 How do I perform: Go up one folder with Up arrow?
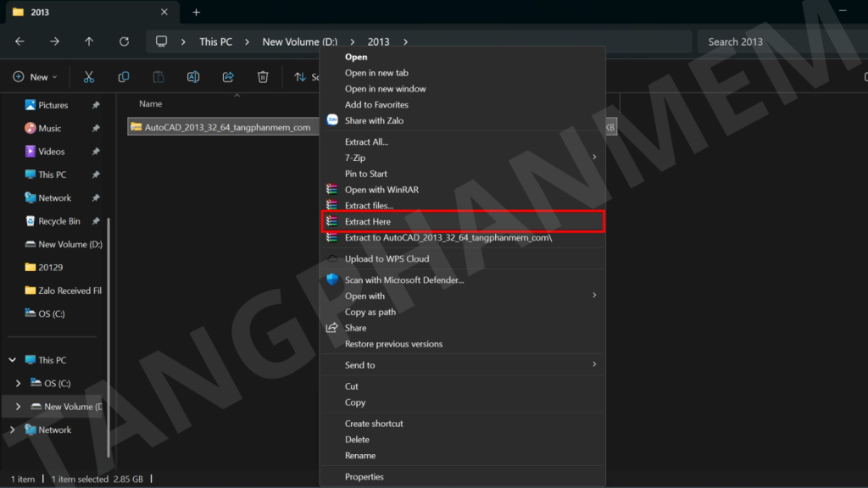coord(89,42)
